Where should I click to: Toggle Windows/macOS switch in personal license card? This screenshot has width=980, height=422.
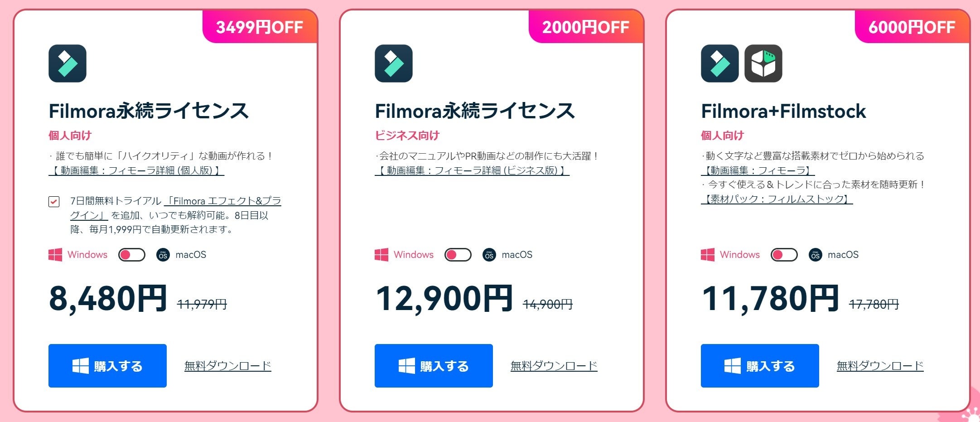point(132,255)
